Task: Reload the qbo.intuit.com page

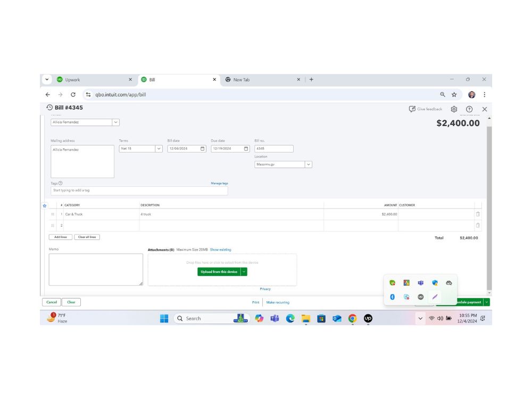Action: point(73,95)
